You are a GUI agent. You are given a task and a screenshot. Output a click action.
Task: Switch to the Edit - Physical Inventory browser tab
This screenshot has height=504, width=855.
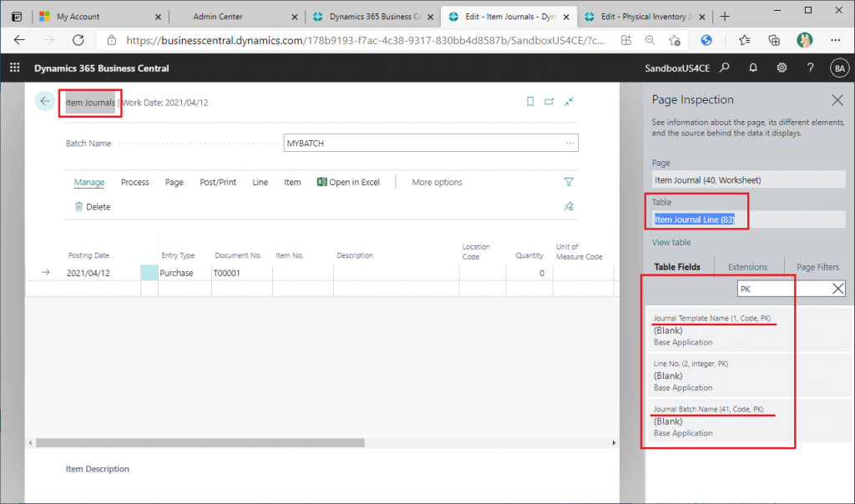tap(645, 17)
